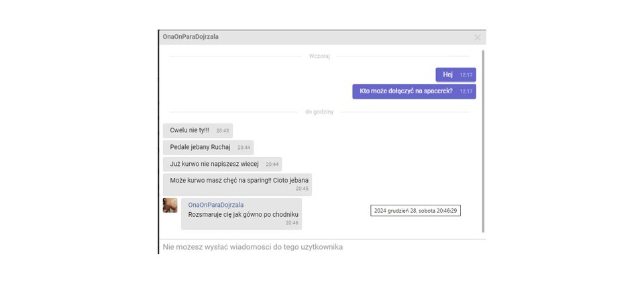This screenshot has width=644, height=284.
Task: Select the "Kto może dołączyć na spacerek?" message
Action: (x=406, y=91)
